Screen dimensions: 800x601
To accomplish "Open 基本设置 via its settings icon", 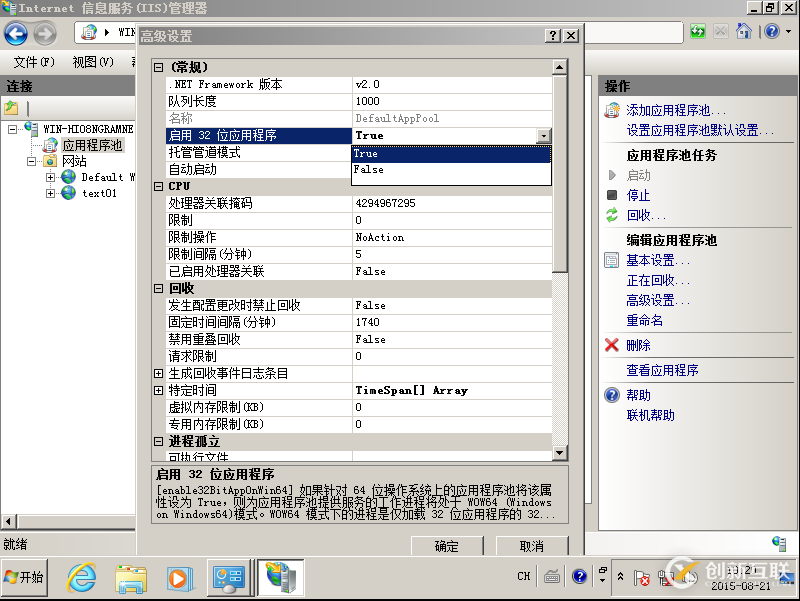I will coord(610,260).
